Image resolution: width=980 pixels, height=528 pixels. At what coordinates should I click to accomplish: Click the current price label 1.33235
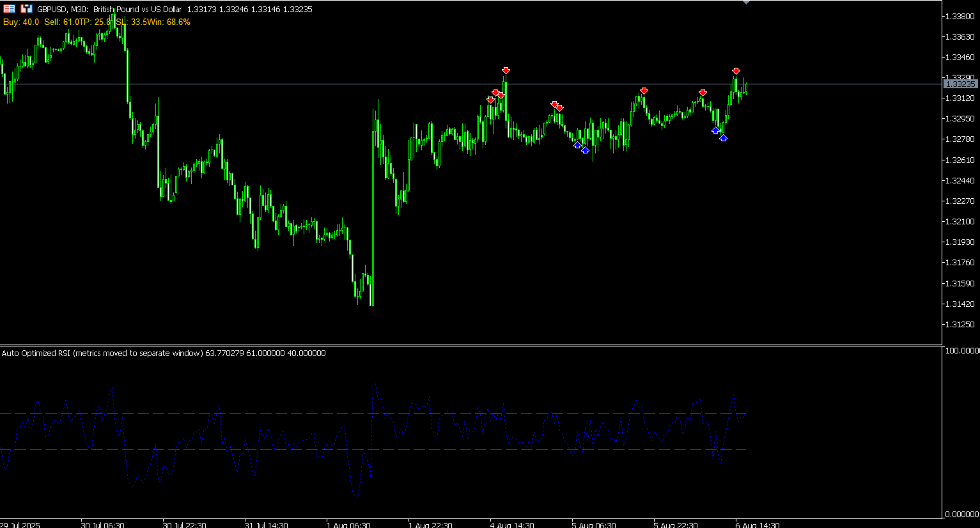(x=960, y=84)
